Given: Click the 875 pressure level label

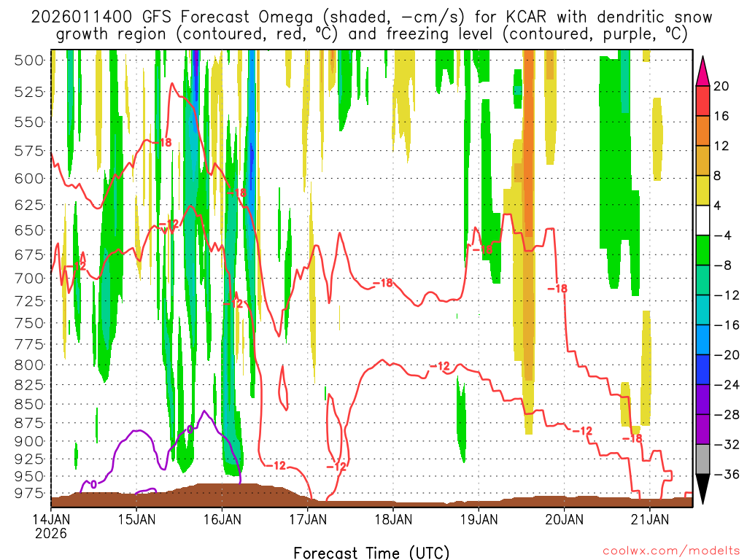Looking at the screenshot, I should coord(28,424).
